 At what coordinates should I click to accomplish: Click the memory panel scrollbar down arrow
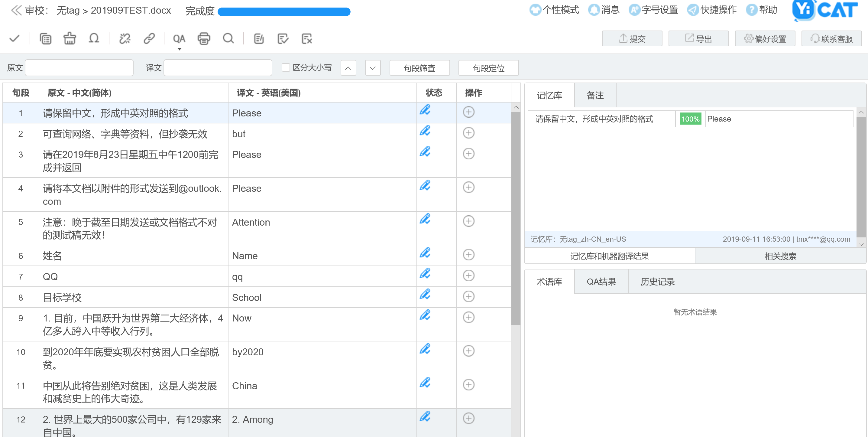pyautogui.click(x=862, y=244)
